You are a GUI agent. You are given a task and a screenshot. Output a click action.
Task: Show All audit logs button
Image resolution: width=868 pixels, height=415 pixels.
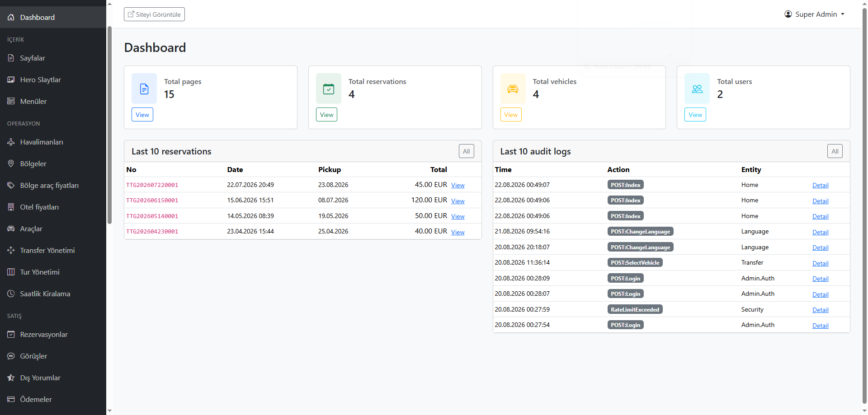(x=835, y=151)
